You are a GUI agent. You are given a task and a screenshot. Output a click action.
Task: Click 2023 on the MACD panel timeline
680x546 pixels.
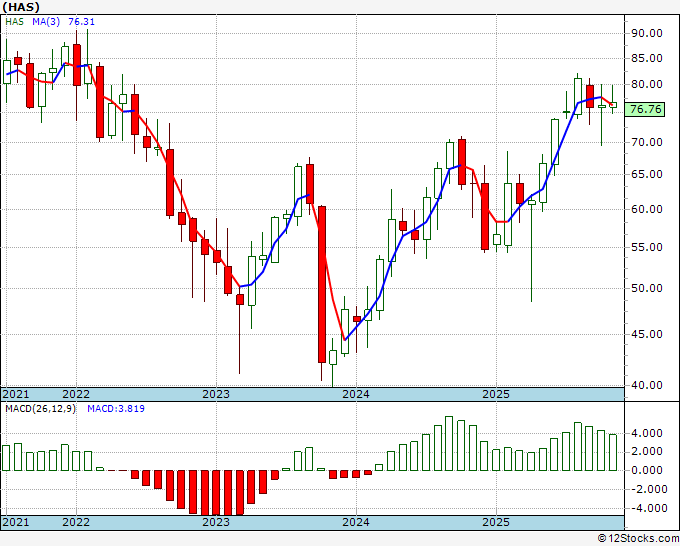click(x=216, y=522)
